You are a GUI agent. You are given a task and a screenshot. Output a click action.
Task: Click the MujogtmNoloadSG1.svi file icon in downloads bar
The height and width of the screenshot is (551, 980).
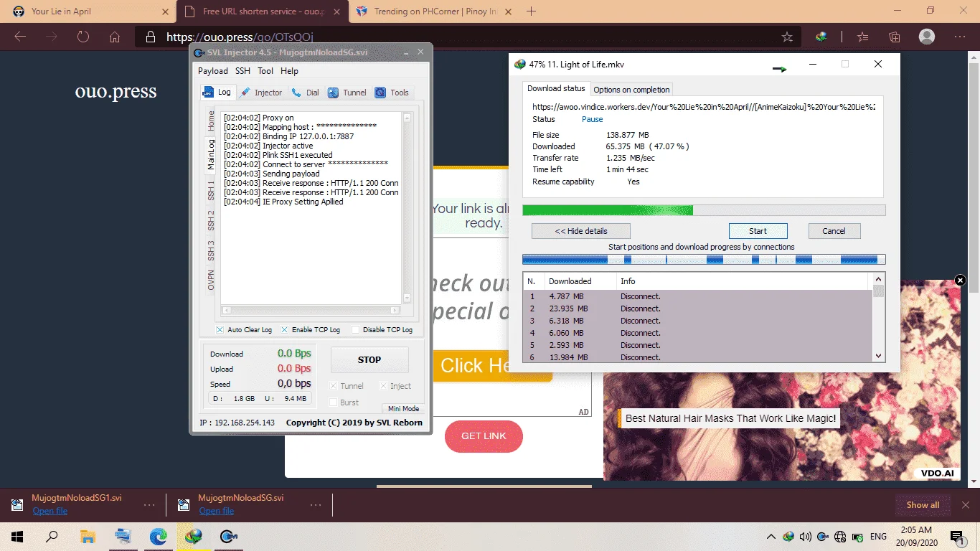pyautogui.click(x=17, y=505)
